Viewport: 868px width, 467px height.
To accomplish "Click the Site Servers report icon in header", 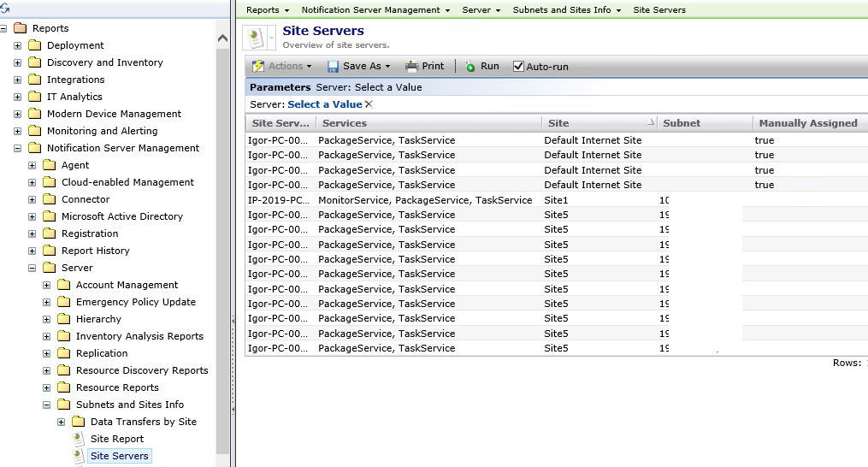I will coord(255,38).
